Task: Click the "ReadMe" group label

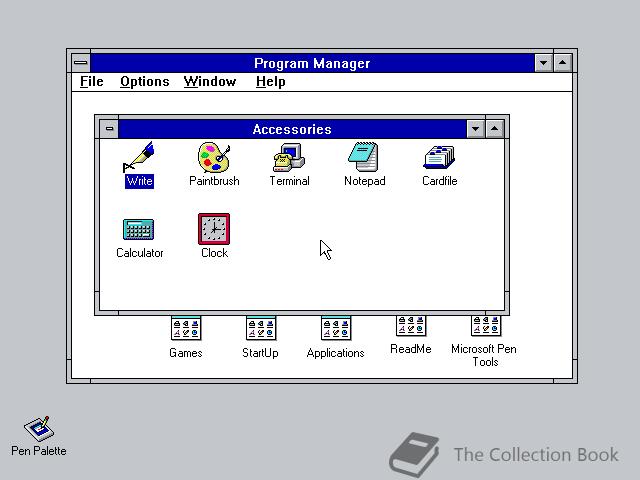Action: [x=411, y=349]
